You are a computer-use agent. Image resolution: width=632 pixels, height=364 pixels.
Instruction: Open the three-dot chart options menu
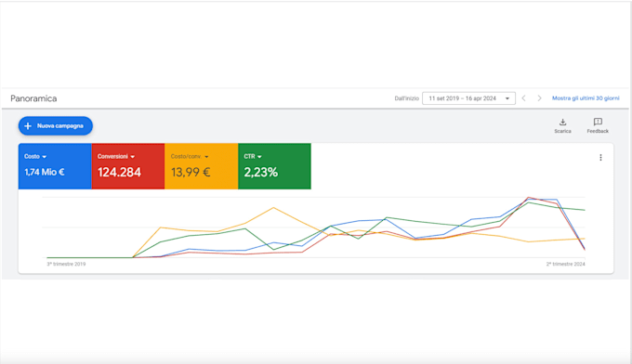pyautogui.click(x=600, y=158)
